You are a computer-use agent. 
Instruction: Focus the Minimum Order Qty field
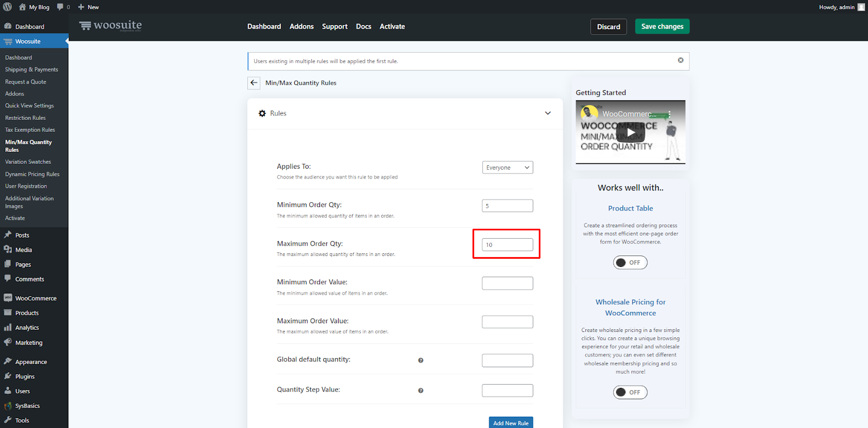[x=507, y=206]
